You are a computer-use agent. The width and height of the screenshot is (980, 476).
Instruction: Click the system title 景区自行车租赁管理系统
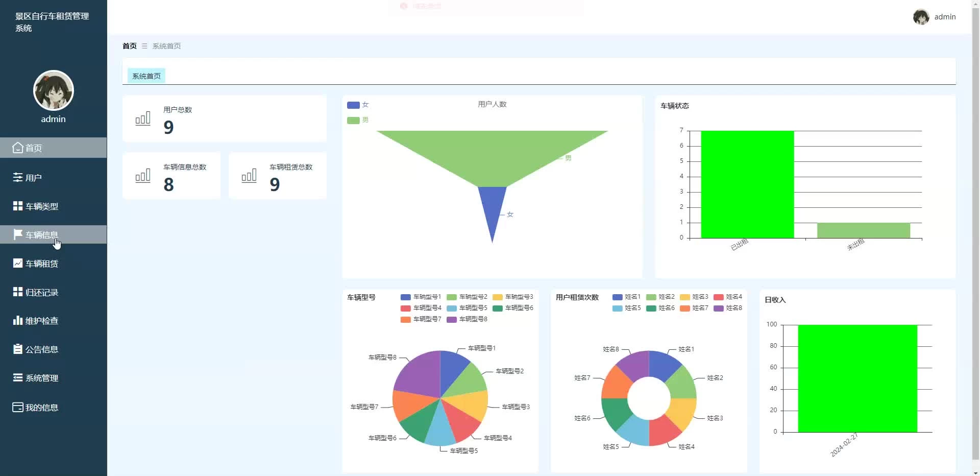(x=52, y=22)
